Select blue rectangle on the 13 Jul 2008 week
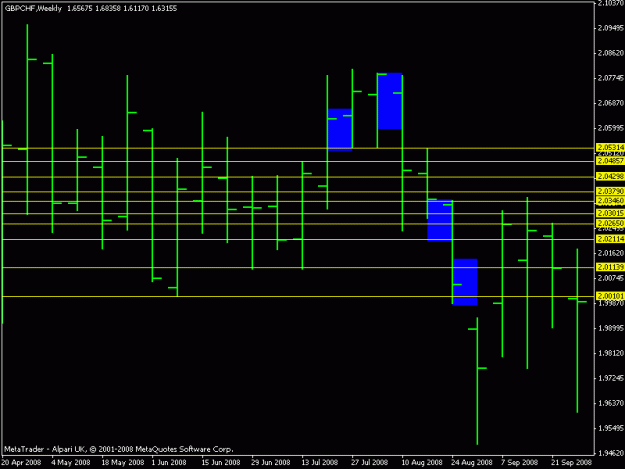The height and width of the screenshot is (469, 625). tap(340, 130)
